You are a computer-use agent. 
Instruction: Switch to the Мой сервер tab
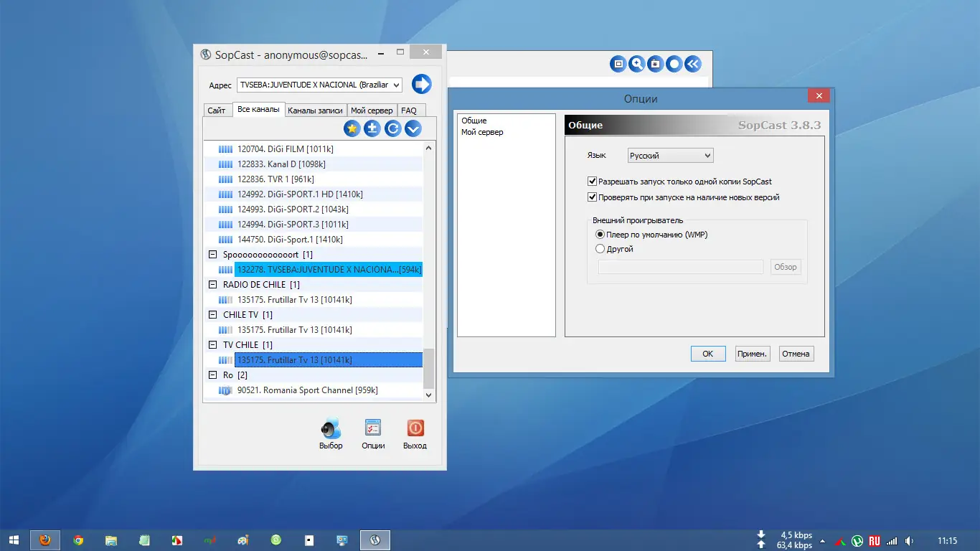[x=372, y=110]
